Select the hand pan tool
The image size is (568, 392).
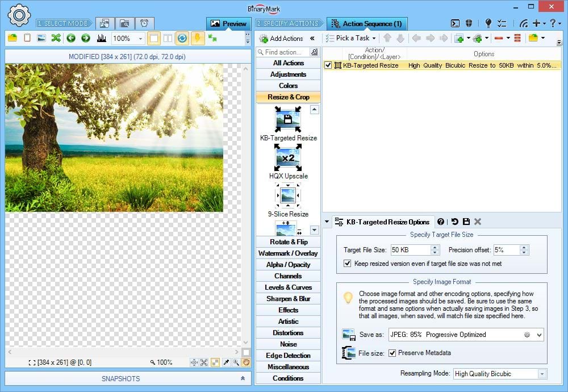[x=245, y=362]
